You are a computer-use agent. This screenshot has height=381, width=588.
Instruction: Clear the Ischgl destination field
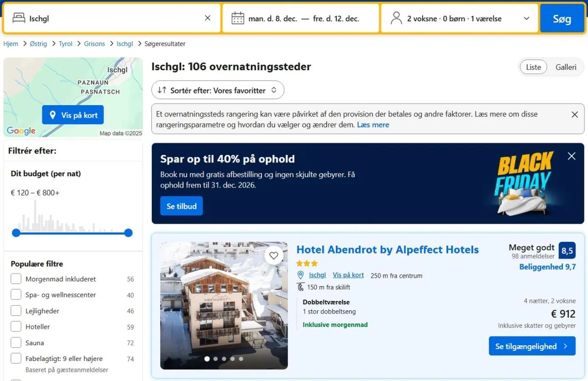tap(207, 18)
